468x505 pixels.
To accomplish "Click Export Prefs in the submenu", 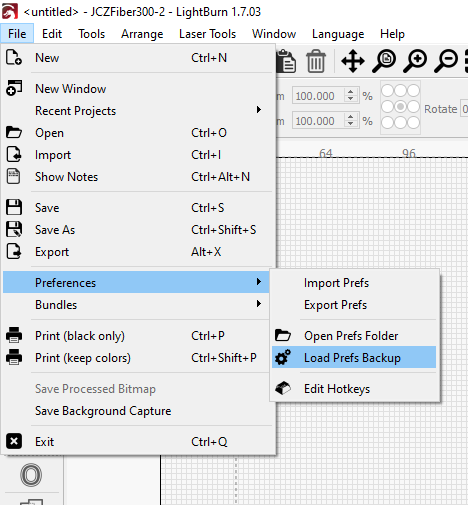I will (335, 305).
